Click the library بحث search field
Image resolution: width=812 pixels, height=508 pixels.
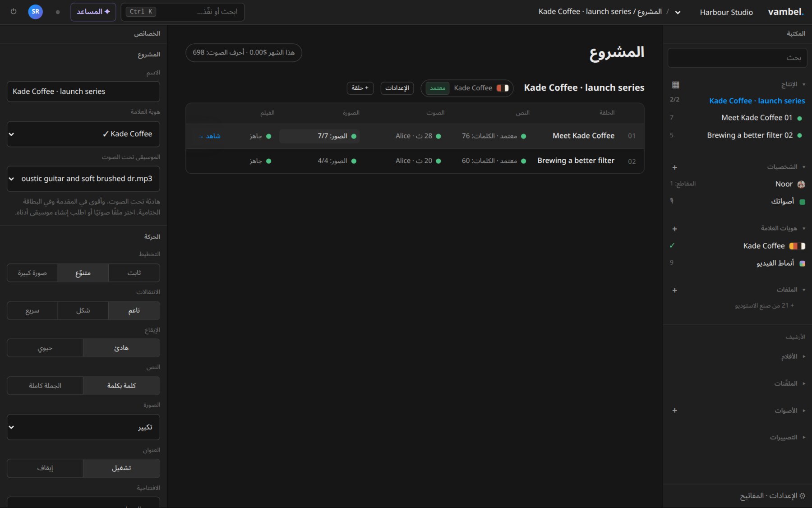[x=737, y=58]
